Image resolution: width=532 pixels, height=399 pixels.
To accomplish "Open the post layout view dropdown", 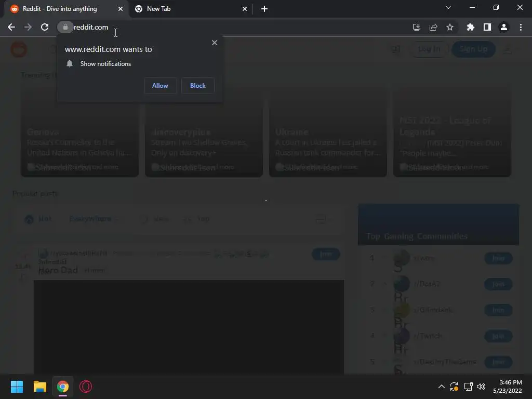I will coord(323,219).
